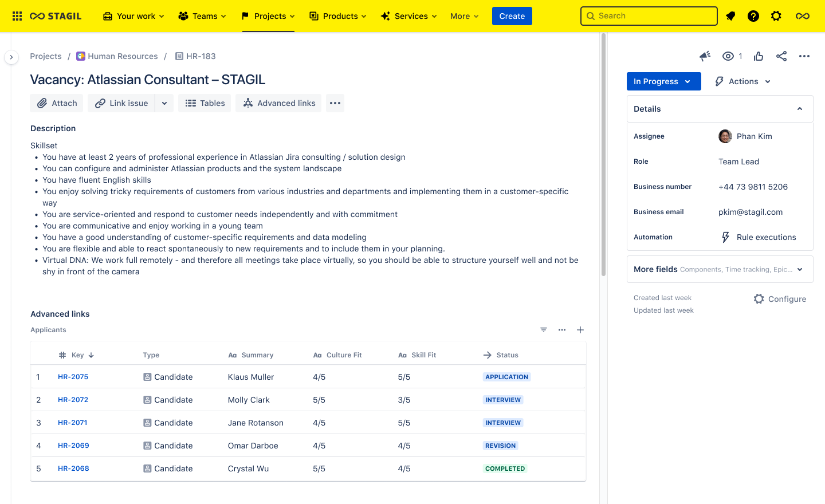Go to Projects breadcrumb
The width and height of the screenshot is (825, 504).
click(46, 56)
